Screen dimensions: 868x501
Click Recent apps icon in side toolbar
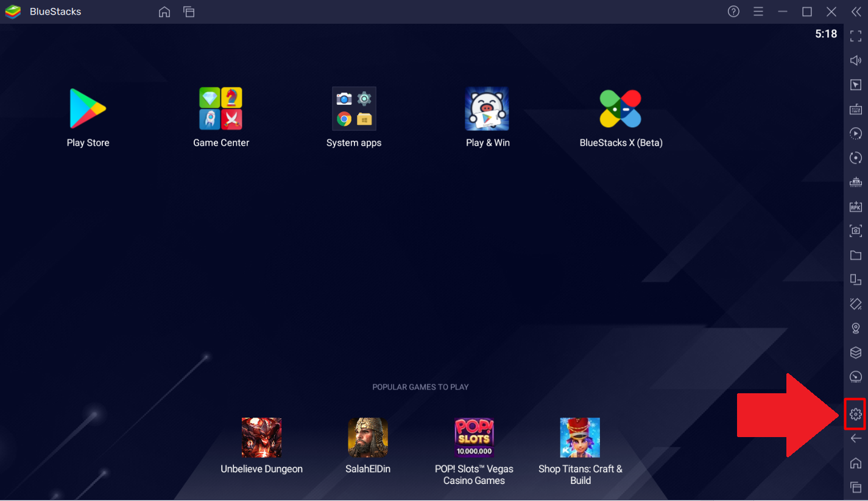click(856, 487)
